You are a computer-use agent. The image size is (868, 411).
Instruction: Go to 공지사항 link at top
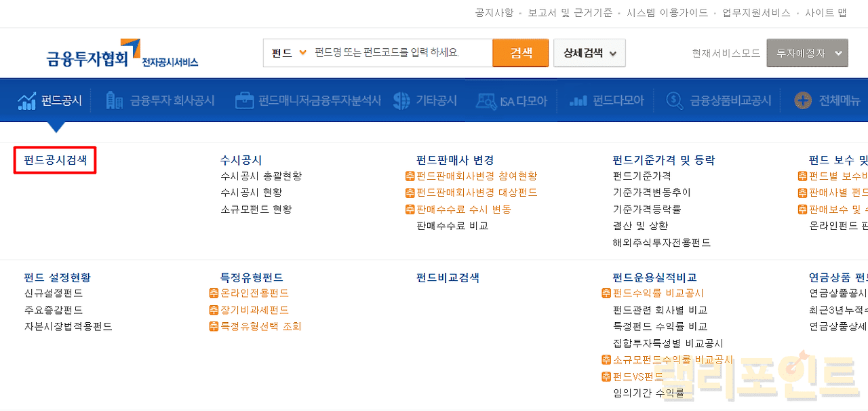click(x=493, y=13)
